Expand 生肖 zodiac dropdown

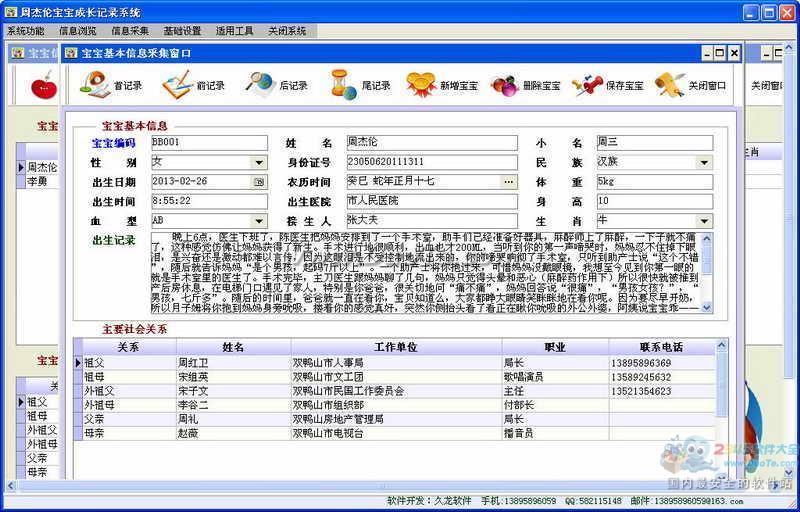(x=705, y=221)
